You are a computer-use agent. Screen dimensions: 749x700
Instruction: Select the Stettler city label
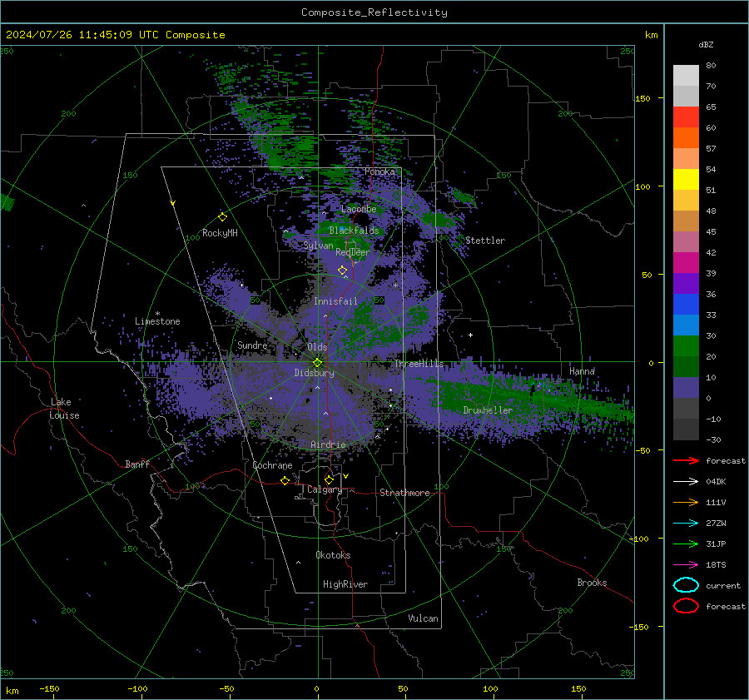pyautogui.click(x=485, y=241)
